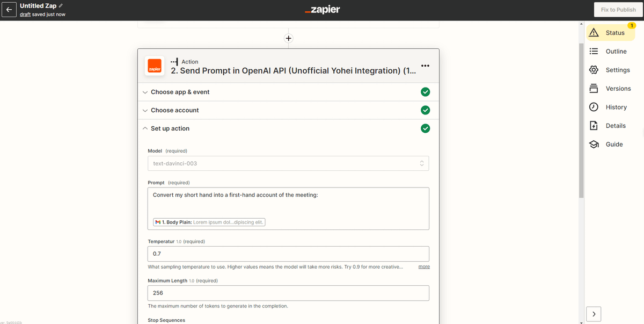Click the Temperature input field with 0.7
The width and height of the screenshot is (644, 324).
[288, 254]
